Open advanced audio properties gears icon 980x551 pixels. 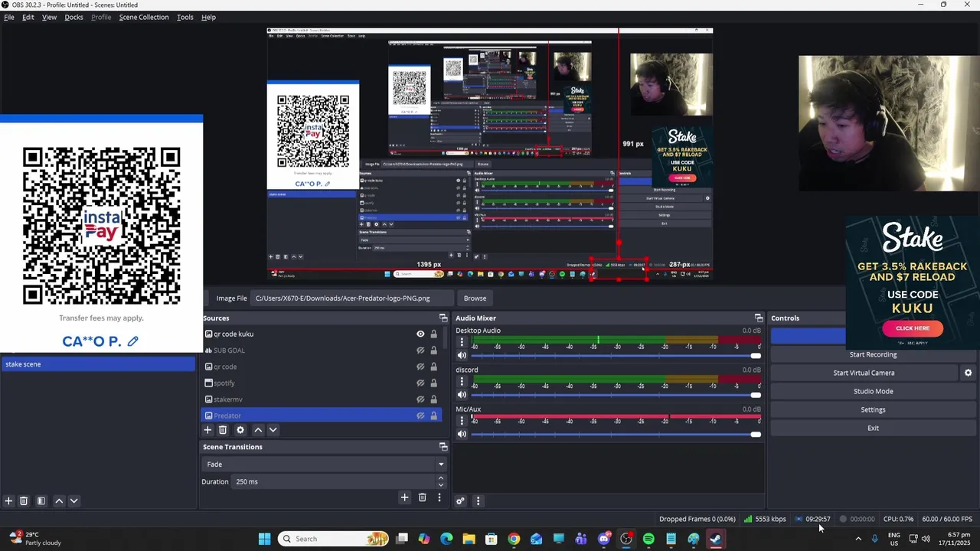(460, 501)
